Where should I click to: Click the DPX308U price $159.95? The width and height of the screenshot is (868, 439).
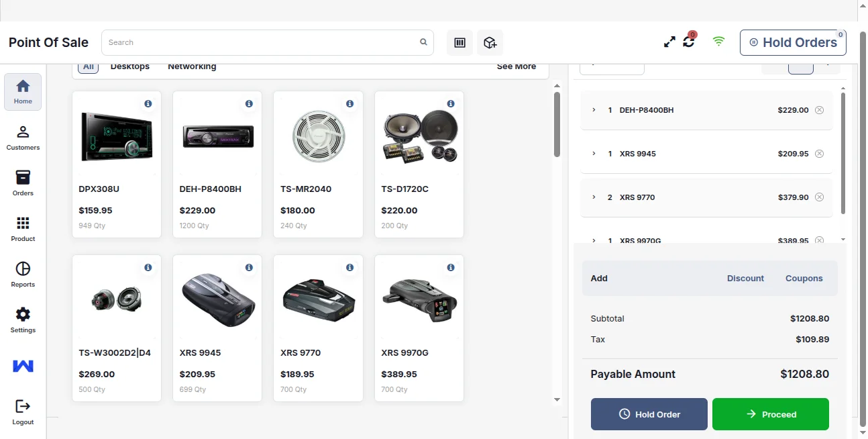pos(95,210)
